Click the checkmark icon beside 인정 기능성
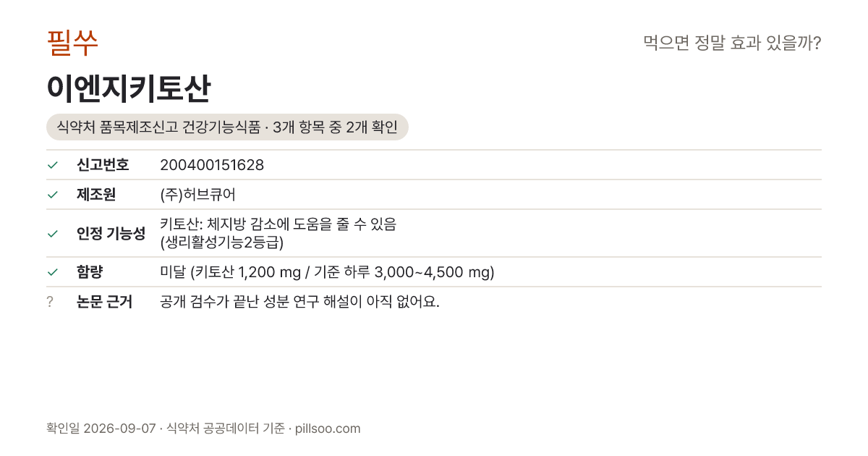The width and height of the screenshot is (868, 456). click(52, 233)
